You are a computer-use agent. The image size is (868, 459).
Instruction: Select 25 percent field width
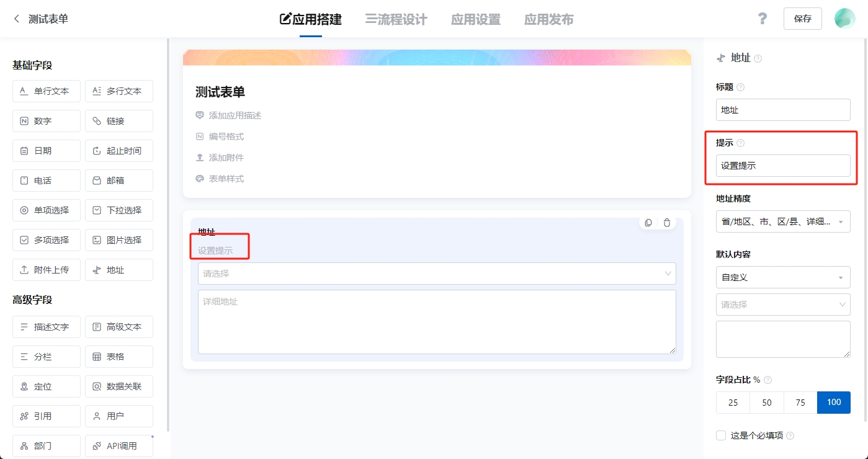coord(733,403)
